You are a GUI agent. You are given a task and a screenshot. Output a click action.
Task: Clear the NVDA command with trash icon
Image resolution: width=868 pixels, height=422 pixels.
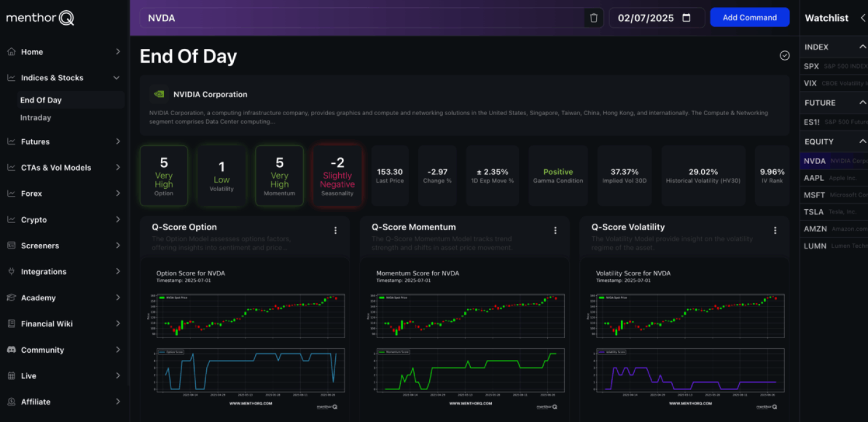(594, 18)
